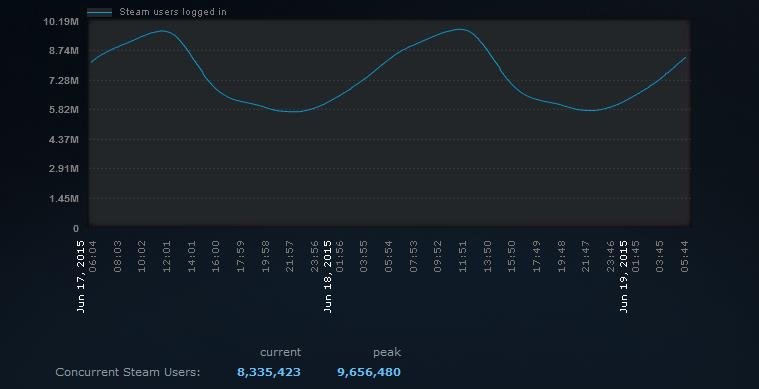This screenshot has width=759, height=389.
Task: Select the 10.19M y-axis label
Action: pyautogui.click(x=61, y=21)
